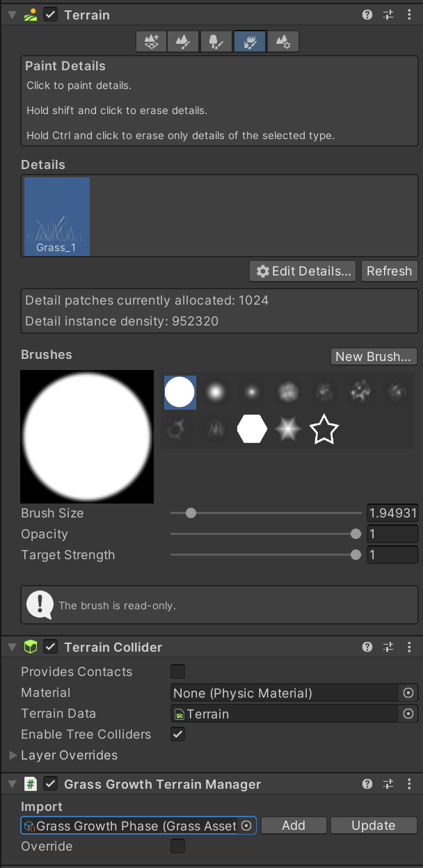The width and height of the screenshot is (423, 868).
Task: Tick the Override checkbox
Action: [178, 846]
